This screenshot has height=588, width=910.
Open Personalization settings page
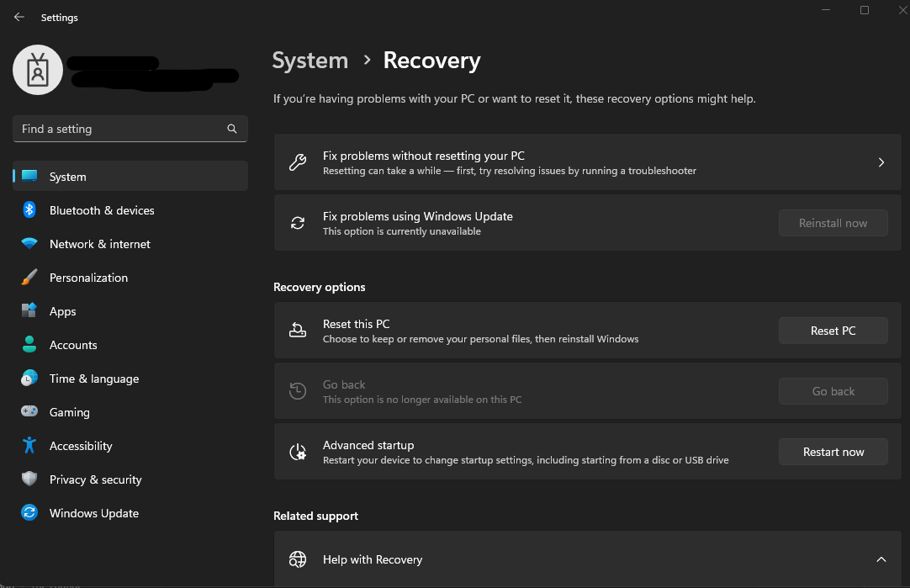point(130,278)
